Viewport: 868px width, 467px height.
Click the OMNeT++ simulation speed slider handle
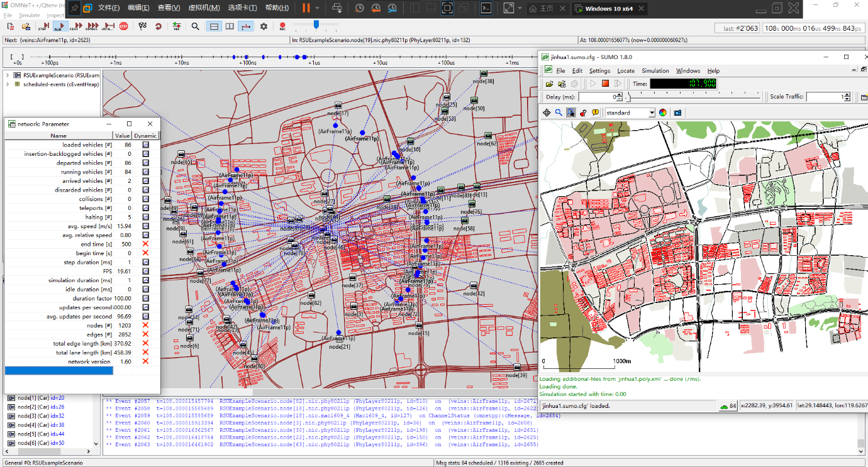click(316, 25)
